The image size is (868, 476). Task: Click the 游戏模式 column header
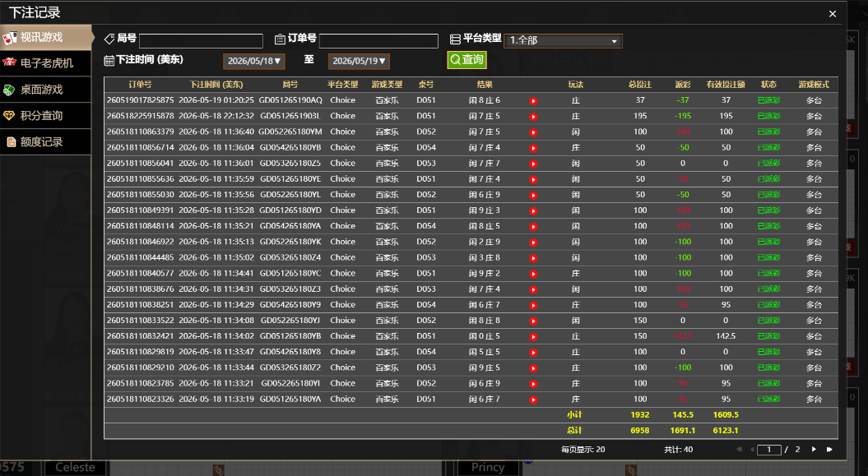pyautogui.click(x=814, y=85)
